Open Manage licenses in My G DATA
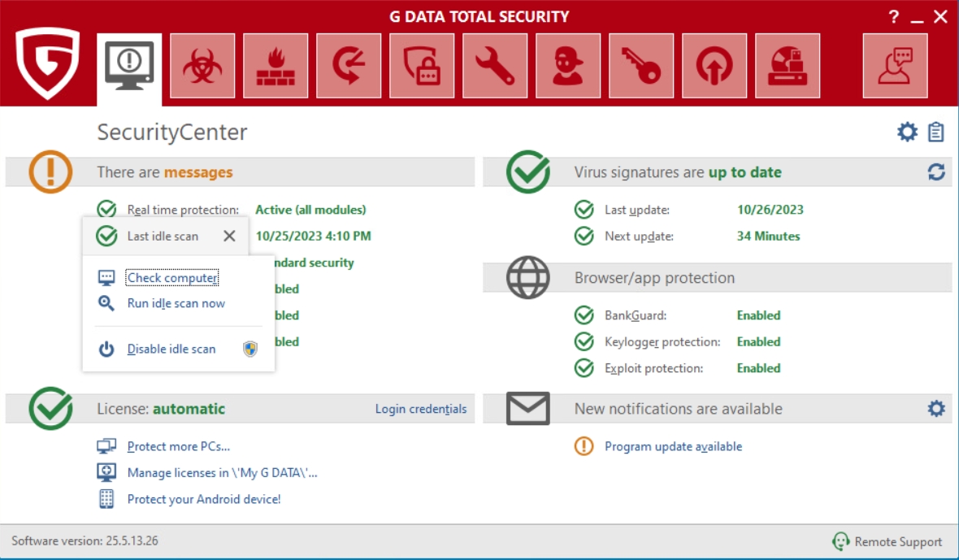959x560 pixels. click(x=222, y=472)
